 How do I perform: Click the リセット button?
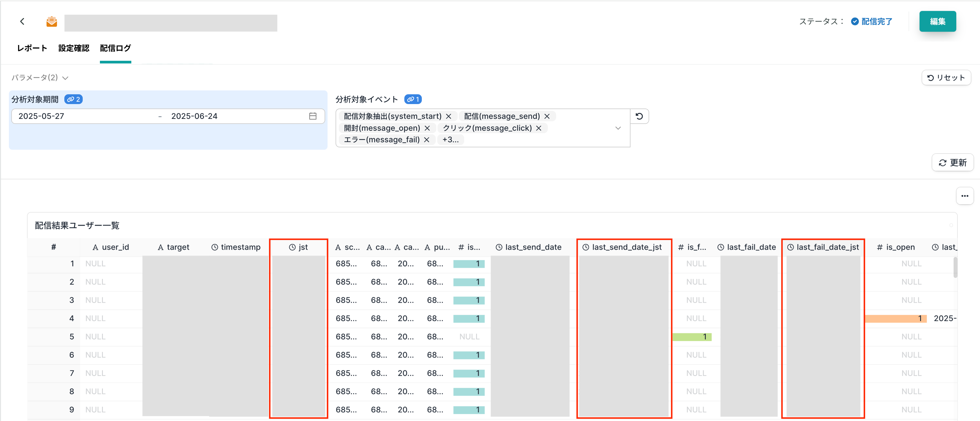coord(946,78)
